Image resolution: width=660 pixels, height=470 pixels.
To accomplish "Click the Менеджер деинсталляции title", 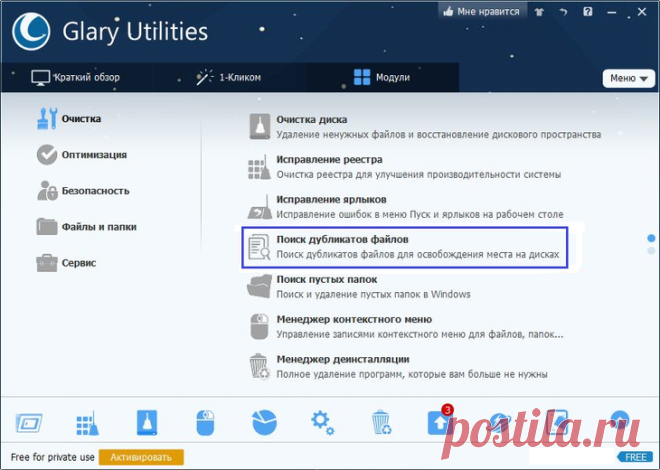I will 343,359.
